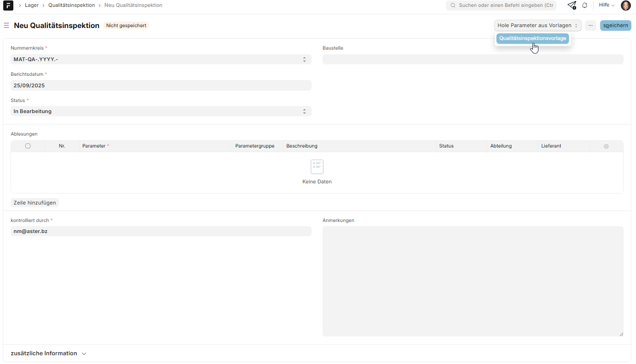Click the paper plane announcements icon
Viewport: 636px width, 364px height.
pos(572,6)
